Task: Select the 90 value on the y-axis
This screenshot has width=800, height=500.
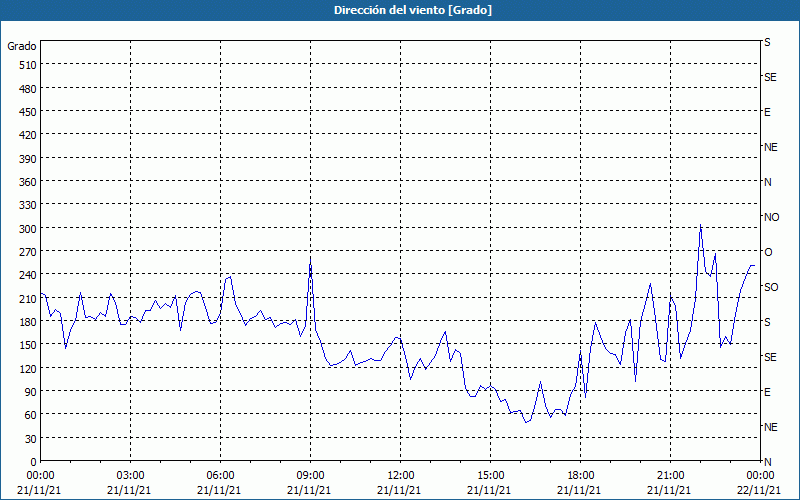Action: pyautogui.click(x=31, y=391)
